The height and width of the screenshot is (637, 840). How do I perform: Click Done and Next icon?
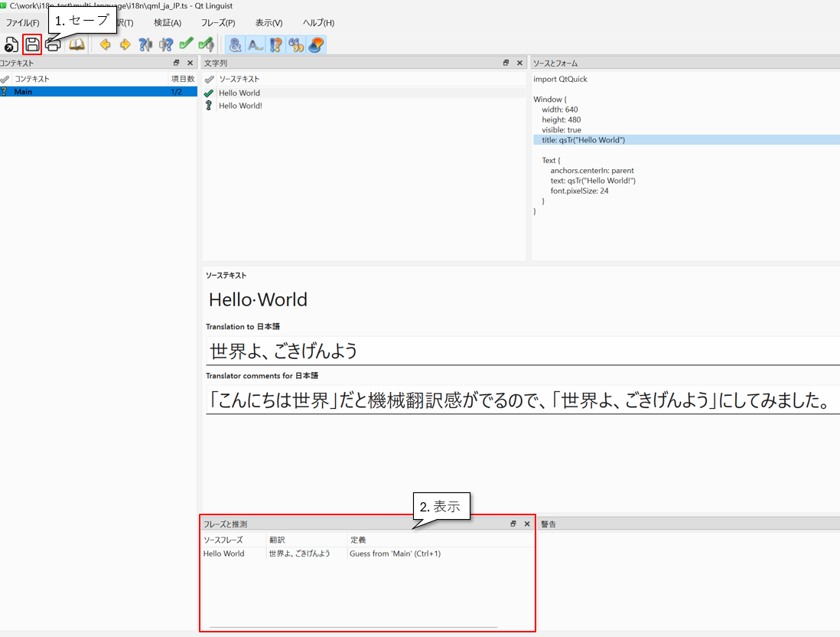(x=206, y=44)
